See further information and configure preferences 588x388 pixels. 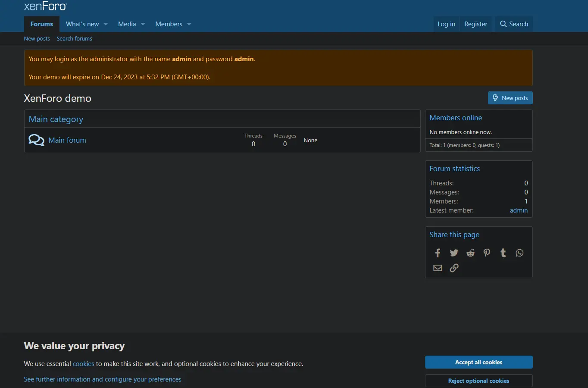(103, 379)
